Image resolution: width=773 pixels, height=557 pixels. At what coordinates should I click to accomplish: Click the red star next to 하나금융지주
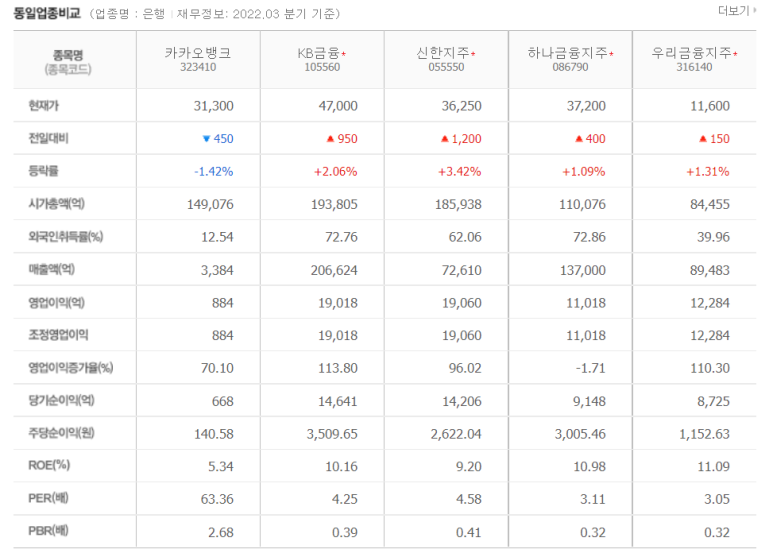(x=611, y=54)
